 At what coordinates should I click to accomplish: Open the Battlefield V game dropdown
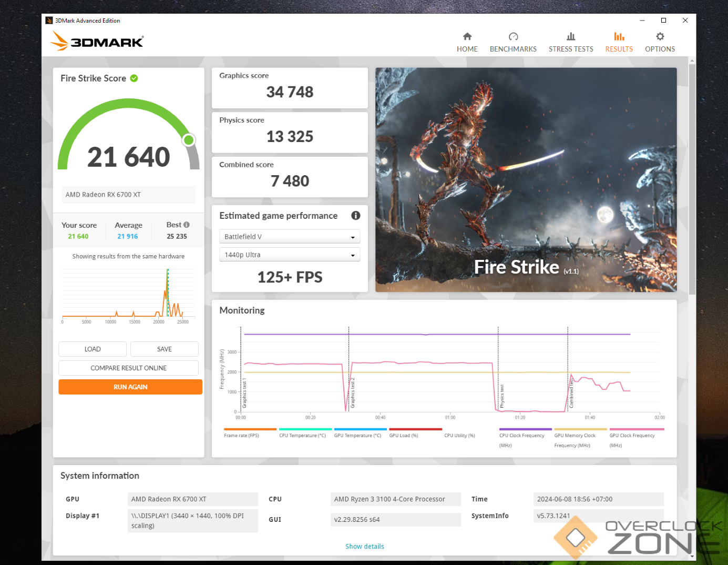tap(290, 237)
